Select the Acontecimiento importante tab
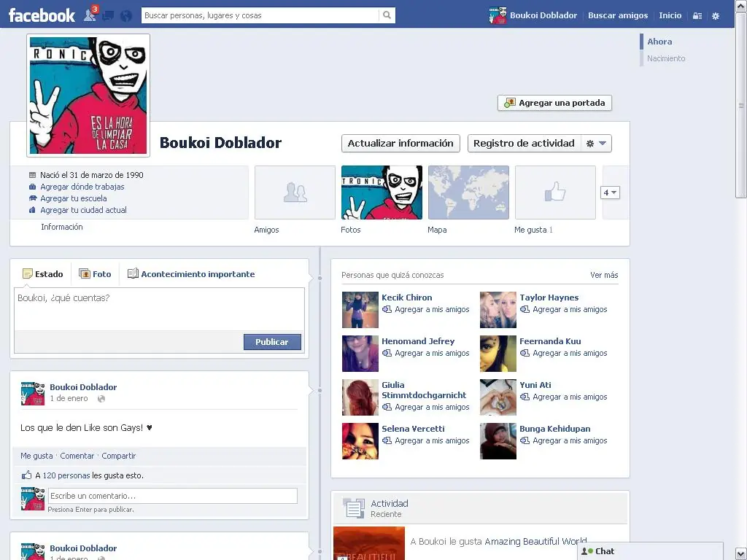 191,274
